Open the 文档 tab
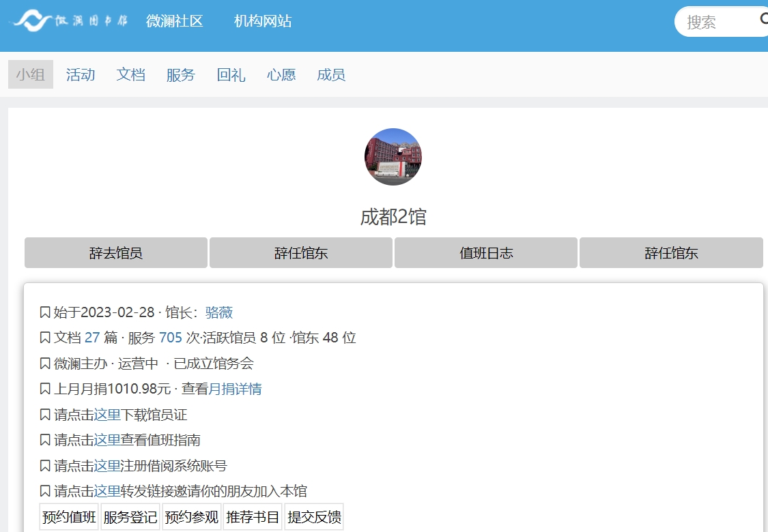The width and height of the screenshot is (768, 532). point(130,74)
